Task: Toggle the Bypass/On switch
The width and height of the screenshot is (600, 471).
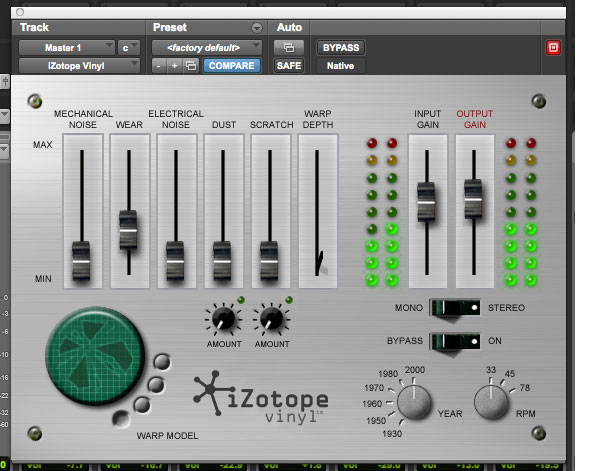Action: [455, 341]
